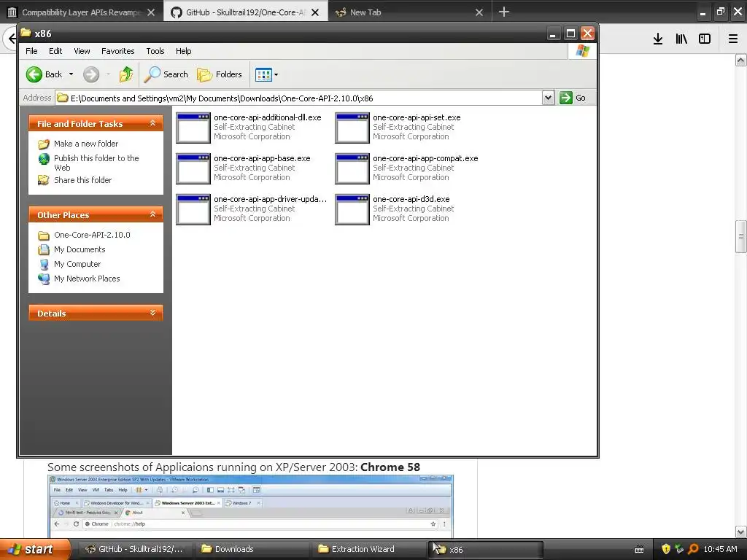Go to One-Core-API-2.10.0 folder link
The image size is (747, 560).
[92, 235]
